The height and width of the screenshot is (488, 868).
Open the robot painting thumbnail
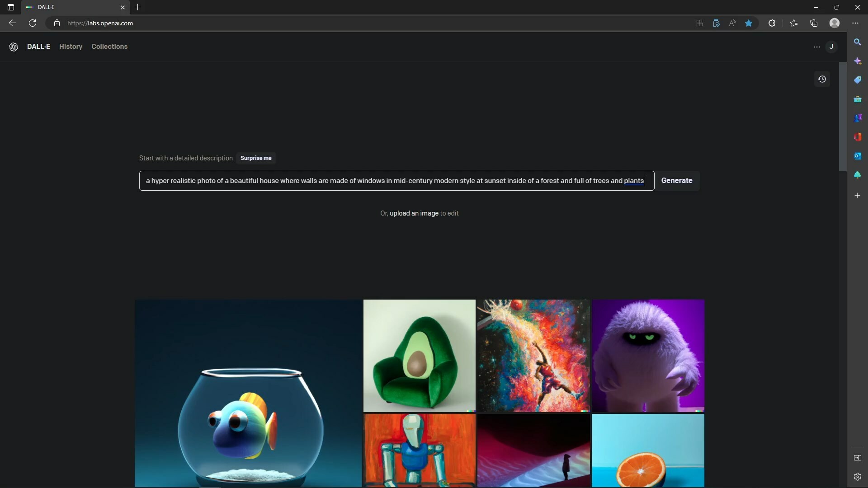click(x=420, y=450)
